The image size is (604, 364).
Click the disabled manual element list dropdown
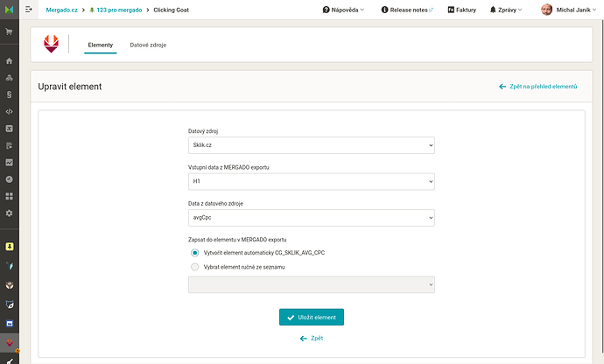tap(312, 284)
